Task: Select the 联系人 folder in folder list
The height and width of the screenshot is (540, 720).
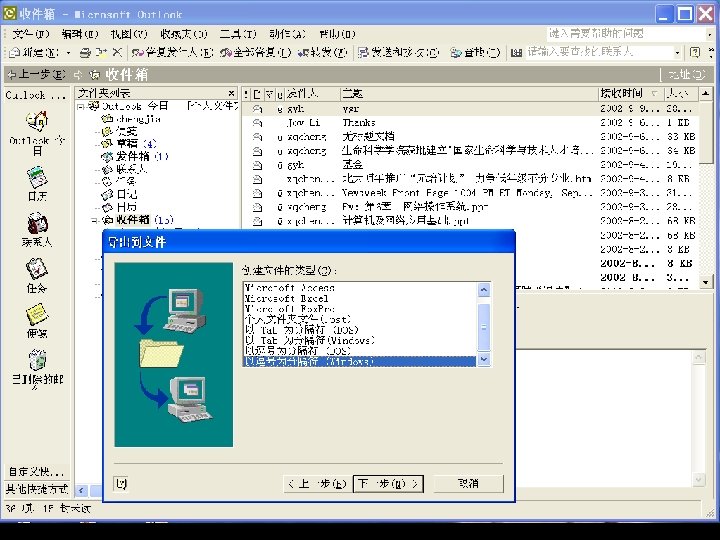Action: pyautogui.click(x=124, y=169)
